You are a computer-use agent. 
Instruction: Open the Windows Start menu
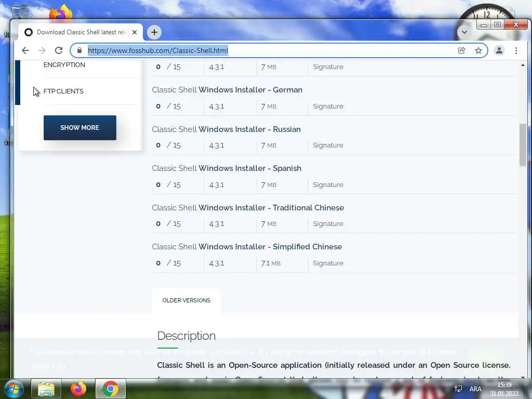click(14, 389)
